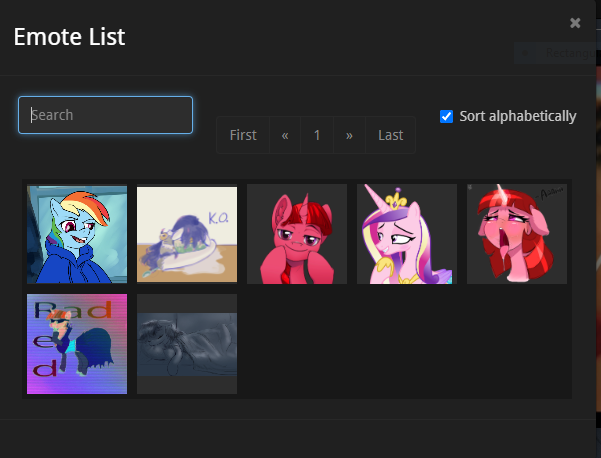Click the Sort alphabetically label
The image size is (601, 458).
click(x=517, y=116)
